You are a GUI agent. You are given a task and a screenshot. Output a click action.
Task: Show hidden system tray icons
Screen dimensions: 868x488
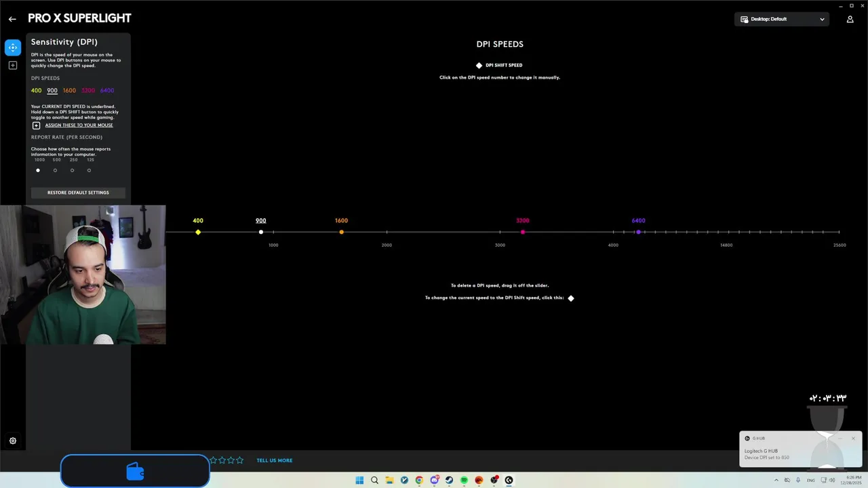click(x=776, y=481)
